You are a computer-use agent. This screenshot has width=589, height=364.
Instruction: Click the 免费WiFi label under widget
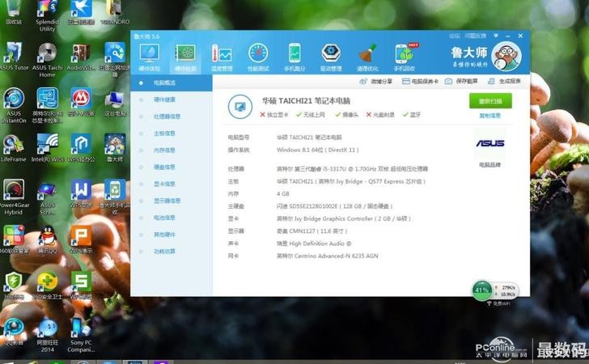[x=498, y=303]
